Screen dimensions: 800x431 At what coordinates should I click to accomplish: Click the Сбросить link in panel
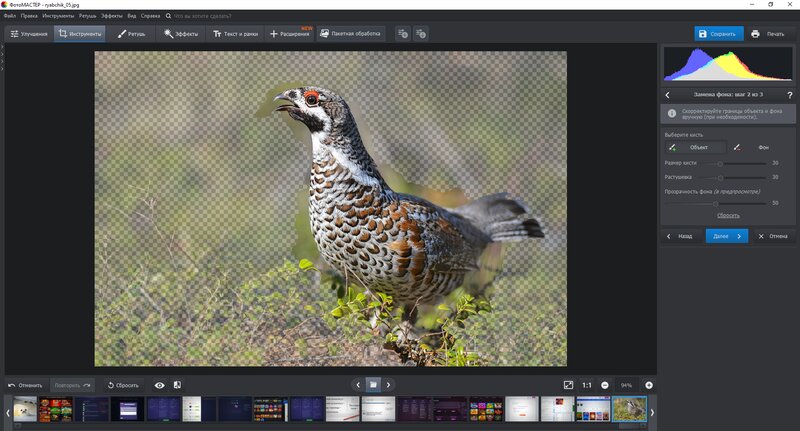[728, 215]
